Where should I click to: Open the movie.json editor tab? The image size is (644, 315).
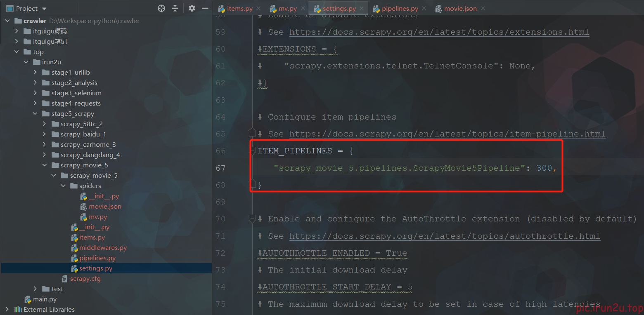(x=460, y=8)
